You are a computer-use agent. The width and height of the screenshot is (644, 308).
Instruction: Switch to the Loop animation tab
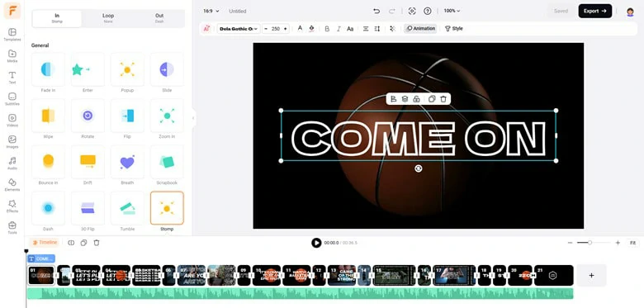[x=108, y=18]
